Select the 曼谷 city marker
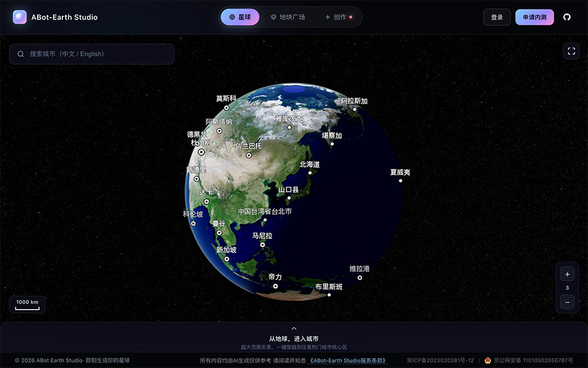Viewport: 588px width, 368px height. (x=219, y=233)
